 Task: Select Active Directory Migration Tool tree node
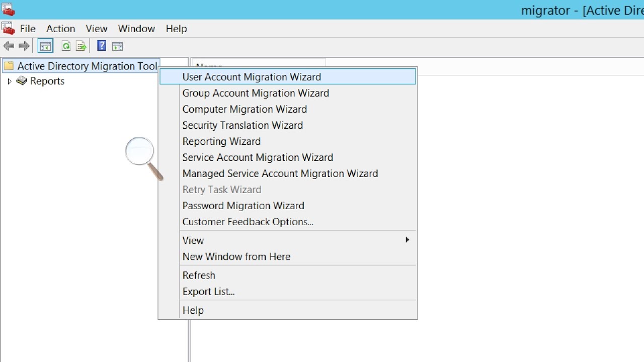(x=88, y=66)
